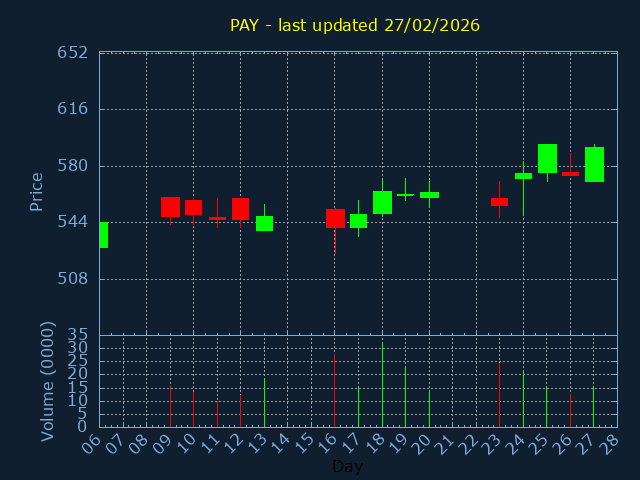Click the red candlestick on day 12

pos(240,208)
